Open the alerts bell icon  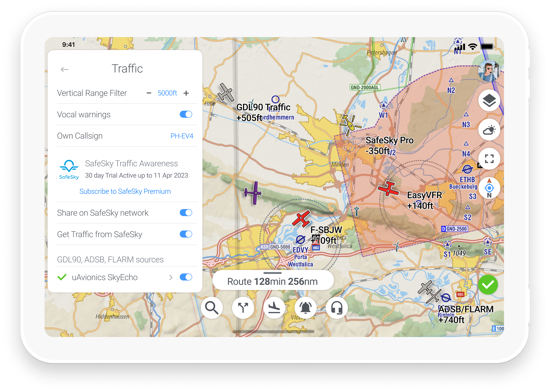point(306,308)
